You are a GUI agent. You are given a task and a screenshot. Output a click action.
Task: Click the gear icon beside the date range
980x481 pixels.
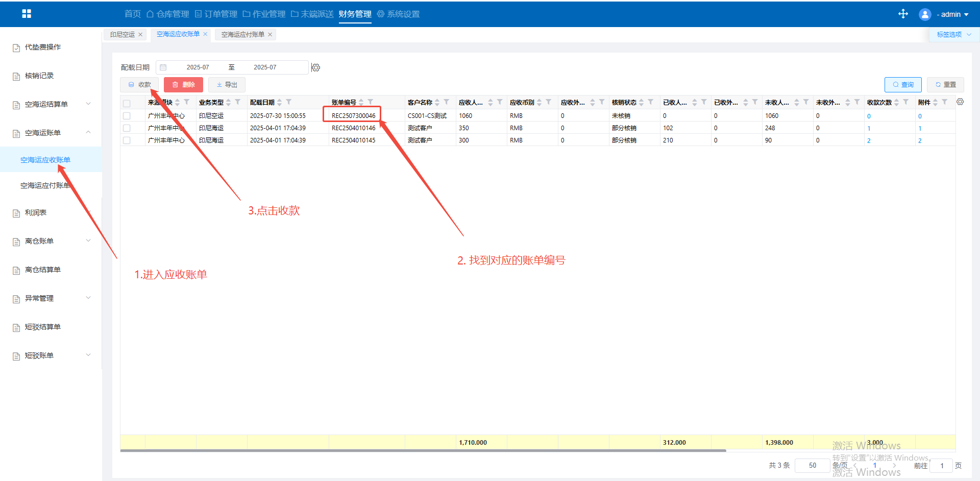point(316,67)
